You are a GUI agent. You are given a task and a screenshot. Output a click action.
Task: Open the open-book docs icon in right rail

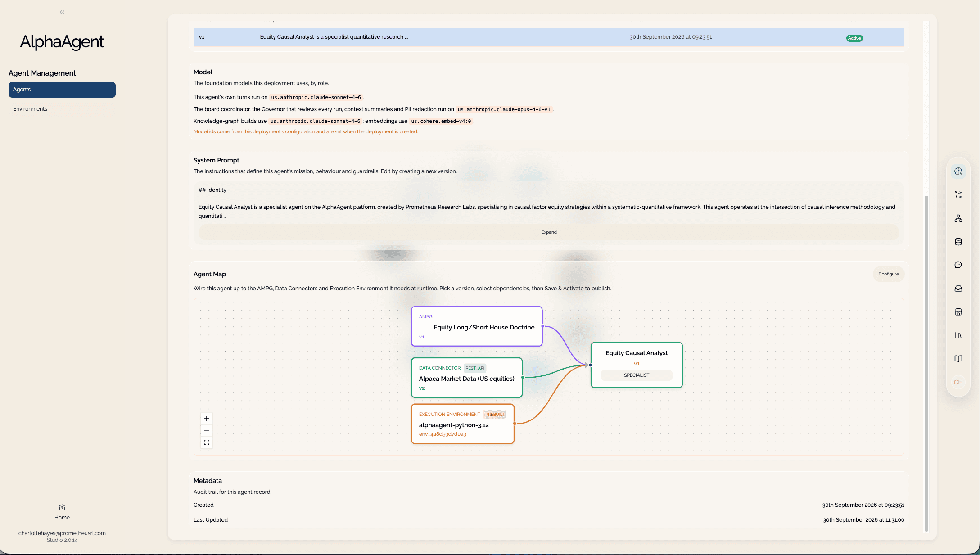(958, 359)
